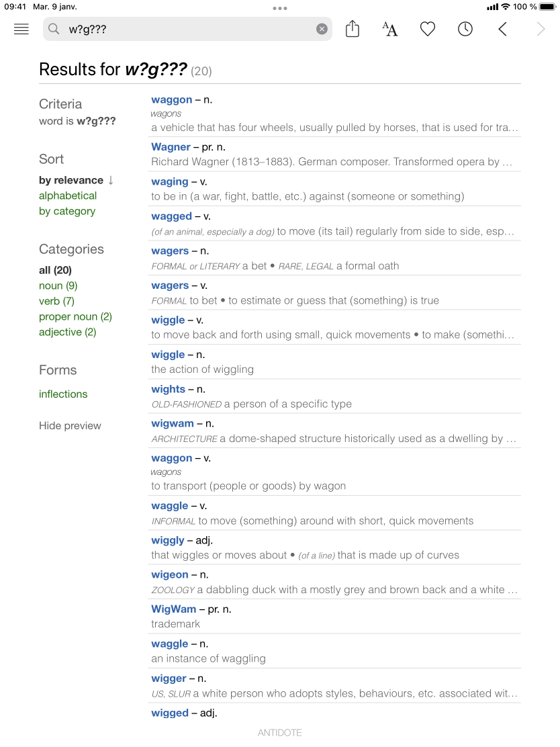This screenshot has height=747, width=560.
Task: Open the hamburger menu
Action: [x=21, y=29]
